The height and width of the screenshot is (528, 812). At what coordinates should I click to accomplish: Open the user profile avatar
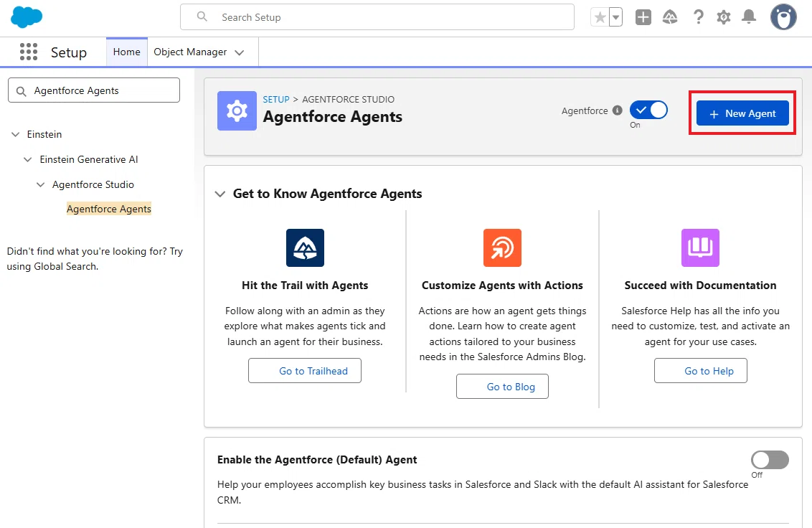tap(783, 17)
